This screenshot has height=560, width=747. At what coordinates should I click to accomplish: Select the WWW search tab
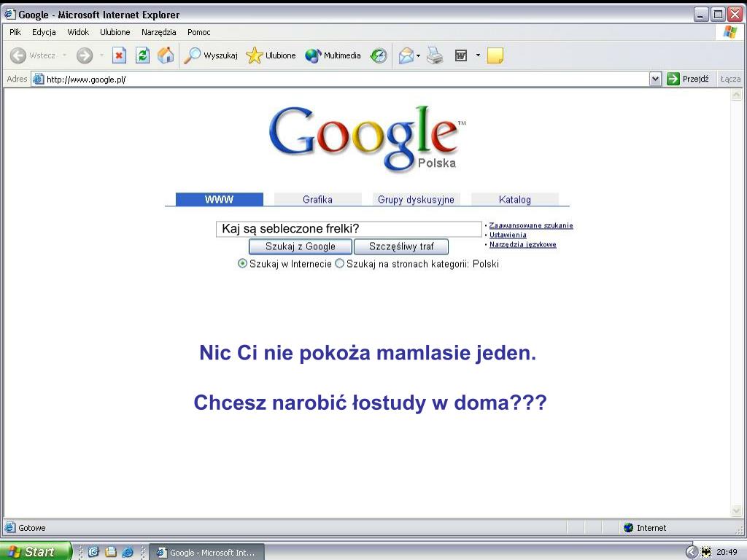219,199
